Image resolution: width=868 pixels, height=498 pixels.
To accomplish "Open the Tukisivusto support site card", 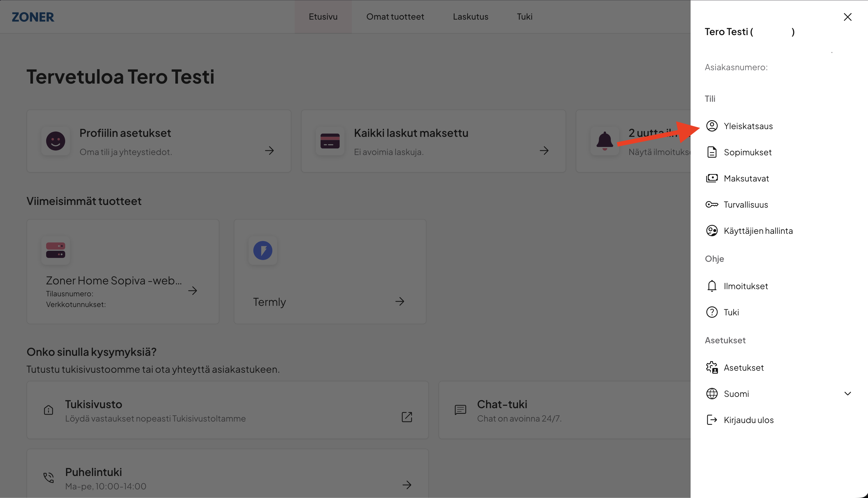I will [227, 410].
